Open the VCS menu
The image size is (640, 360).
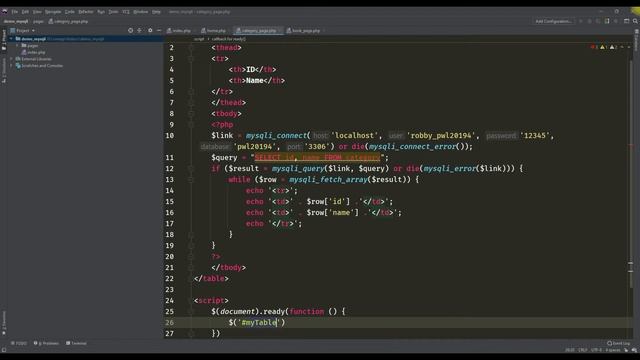pos(126,12)
